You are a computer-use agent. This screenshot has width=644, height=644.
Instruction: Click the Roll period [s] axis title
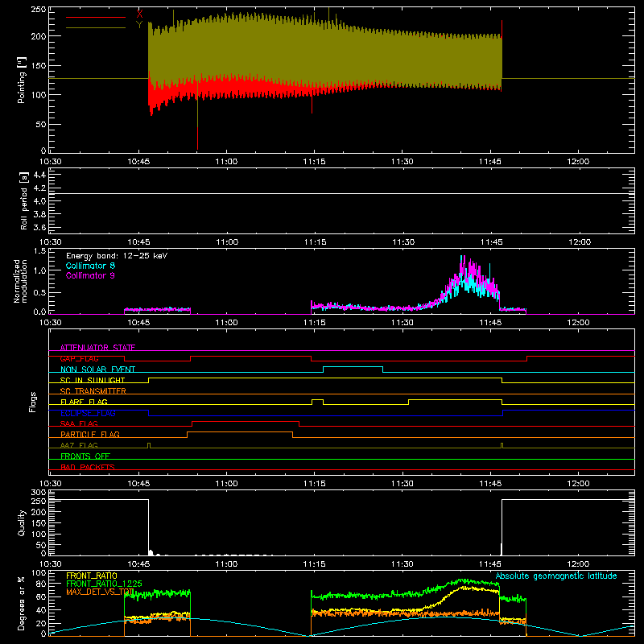pyautogui.click(x=23, y=200)
